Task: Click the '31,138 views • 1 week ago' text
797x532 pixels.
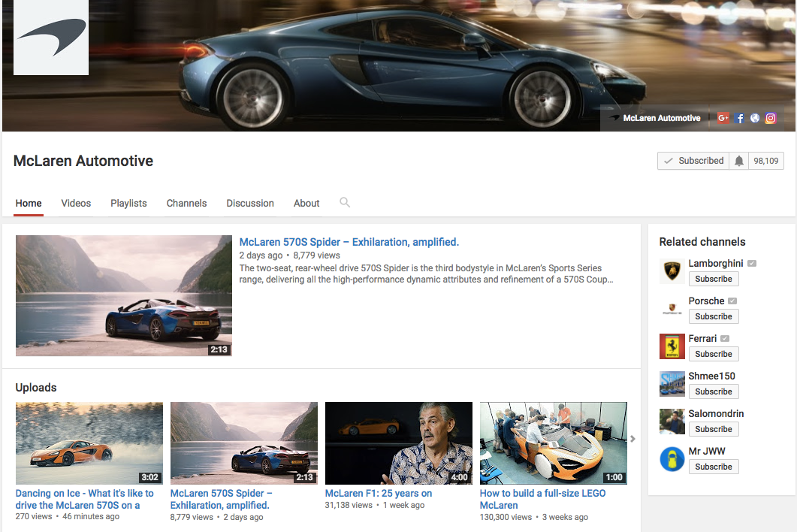Action: (x=375, y=505)
